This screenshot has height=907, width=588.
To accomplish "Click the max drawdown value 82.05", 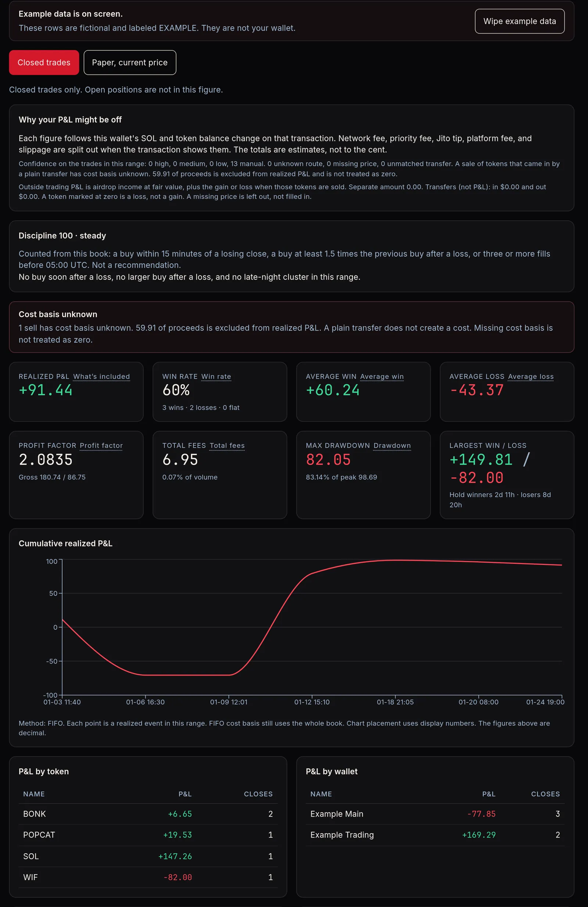I will pyautogui.click(x=328, y=460).
